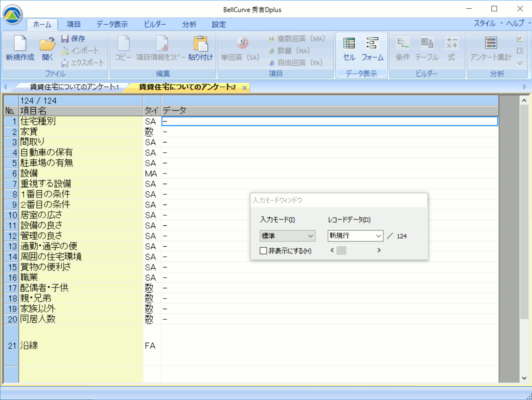The image size is (532, 400).
Task: Select the 周囲の住宅環境 item row
Action: tap(81, 256)
